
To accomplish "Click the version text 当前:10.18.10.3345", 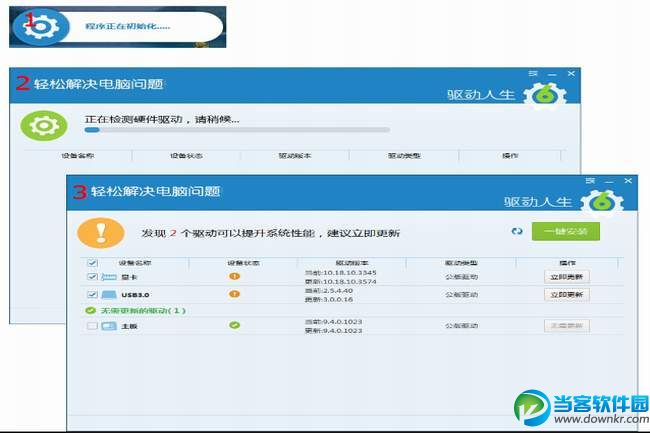I will [340, 273].
